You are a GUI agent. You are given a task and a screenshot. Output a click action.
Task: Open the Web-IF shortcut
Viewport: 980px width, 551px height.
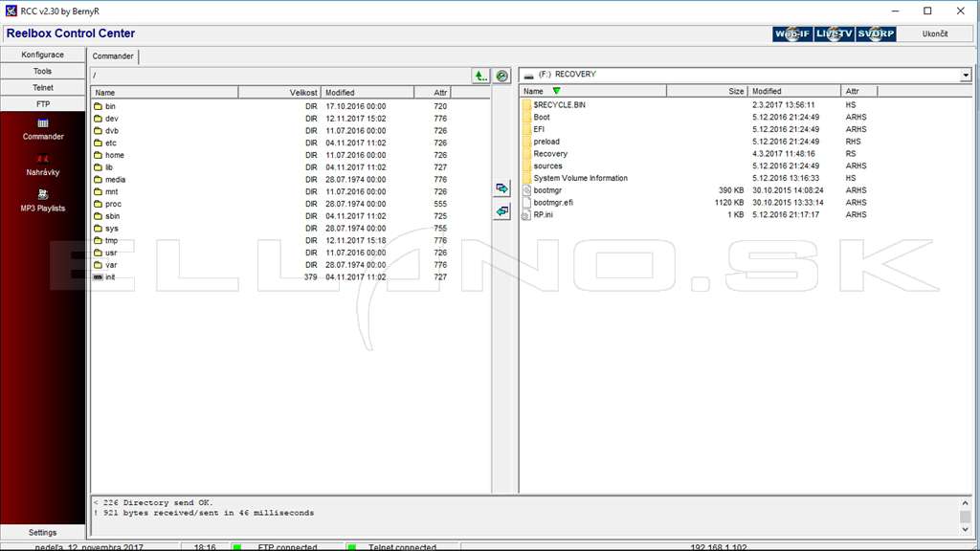click(791, 33)
